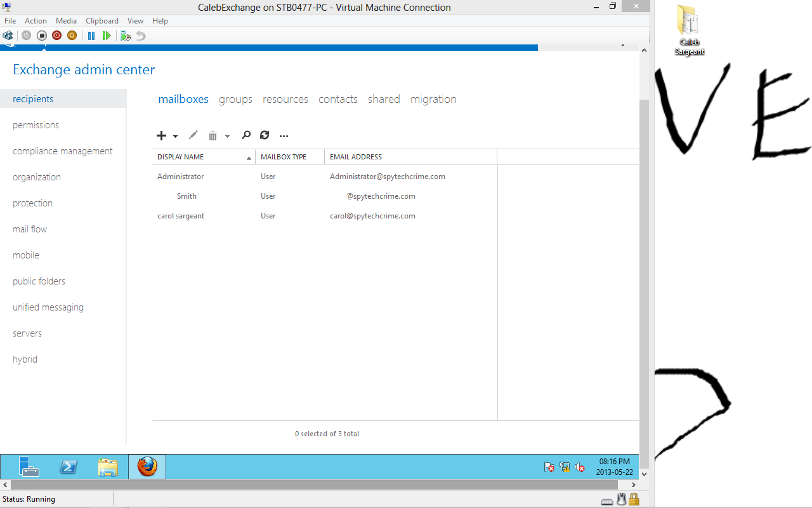This screenshot has height=508, width=812.
Task: Switch to the shared tab
Action: 384,99
